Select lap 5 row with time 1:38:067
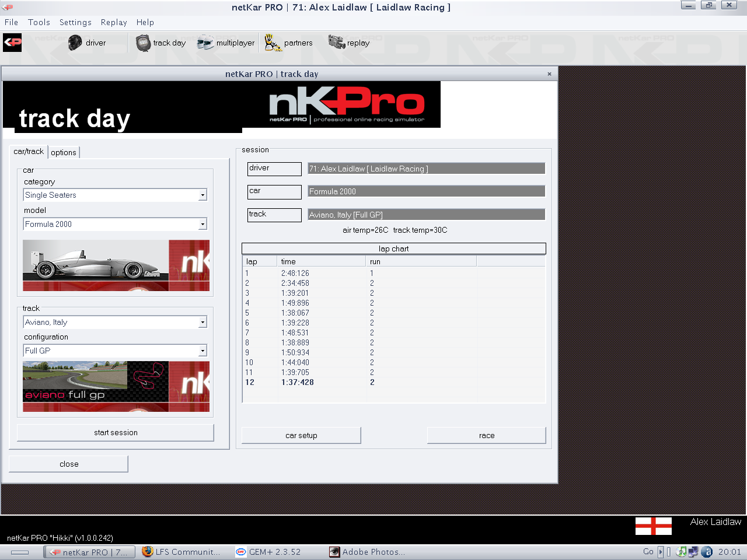The height and width of the screenshot is (560, 747). click(394, 313)
